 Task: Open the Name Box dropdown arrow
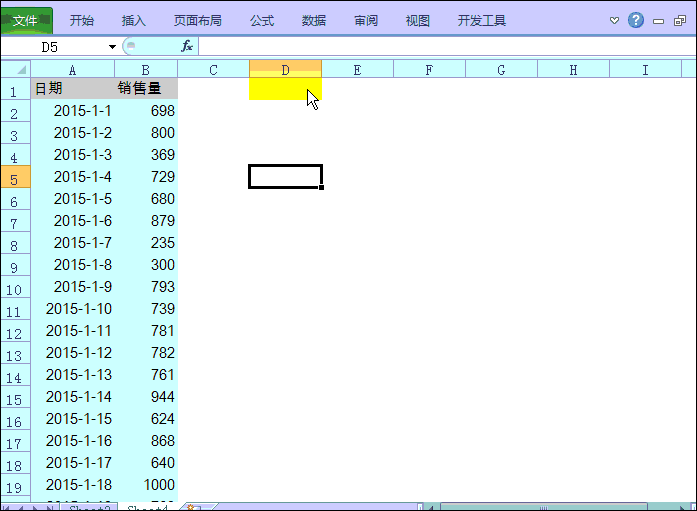pyautogui.click(x=112, y=47)
